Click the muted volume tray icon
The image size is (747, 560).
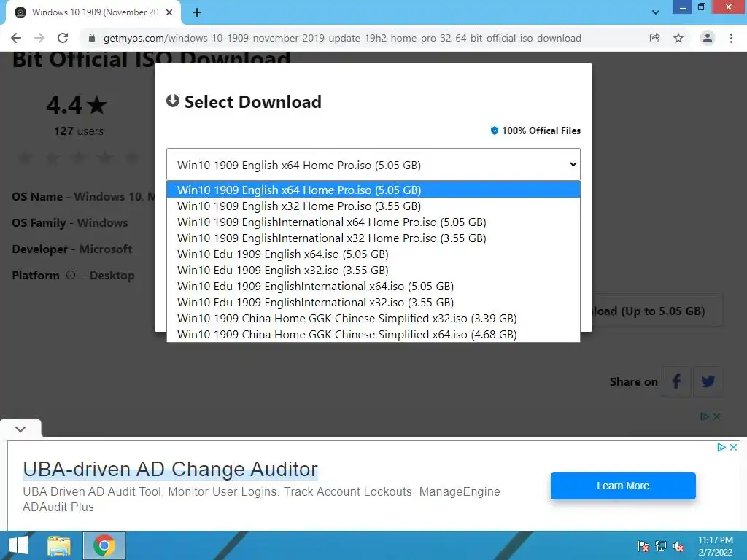point(678,545)
